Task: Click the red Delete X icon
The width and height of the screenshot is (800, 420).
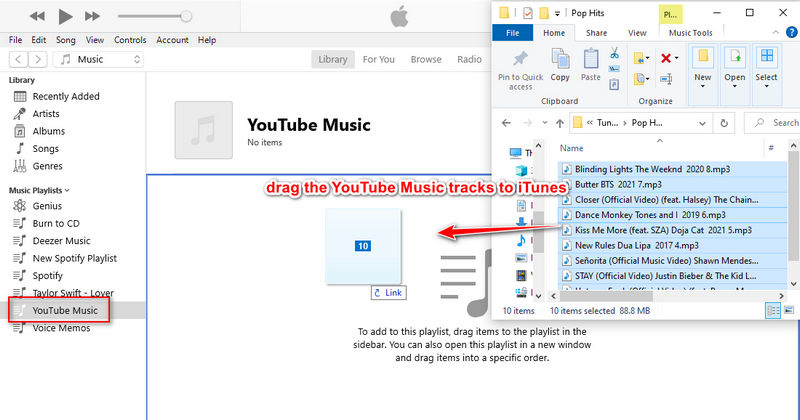Action: 666,58
